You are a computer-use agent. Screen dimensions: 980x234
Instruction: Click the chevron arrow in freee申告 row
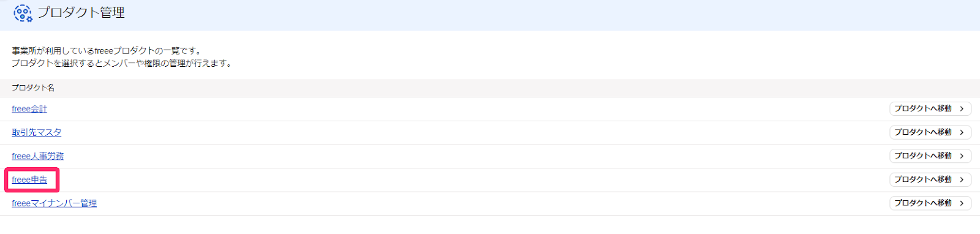click(962, 179)
